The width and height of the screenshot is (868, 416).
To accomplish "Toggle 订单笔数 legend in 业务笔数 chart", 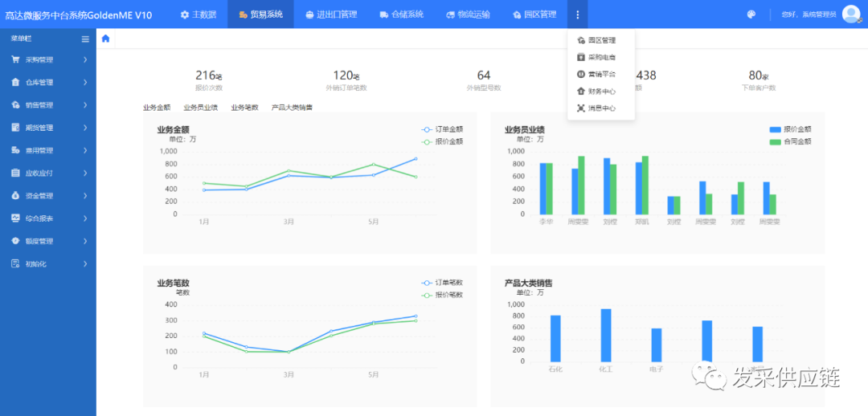I will [x=442, y=282].
